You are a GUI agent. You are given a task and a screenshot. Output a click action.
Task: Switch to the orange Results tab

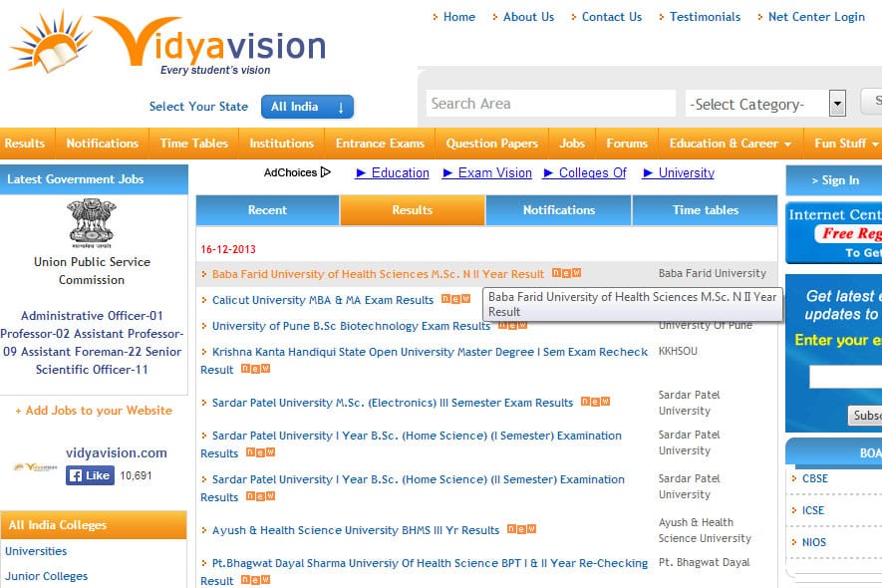(413, 210)
